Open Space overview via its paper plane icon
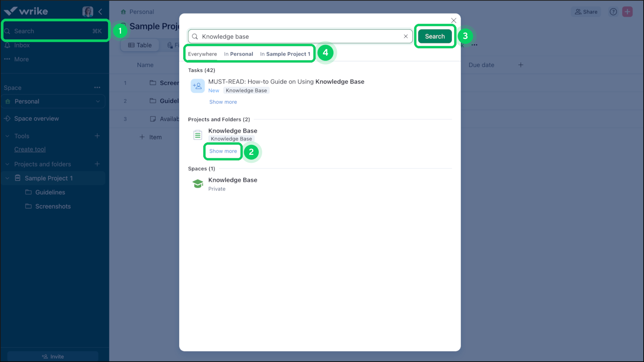This screenshot has height=362, width=644. click(8, 118)
